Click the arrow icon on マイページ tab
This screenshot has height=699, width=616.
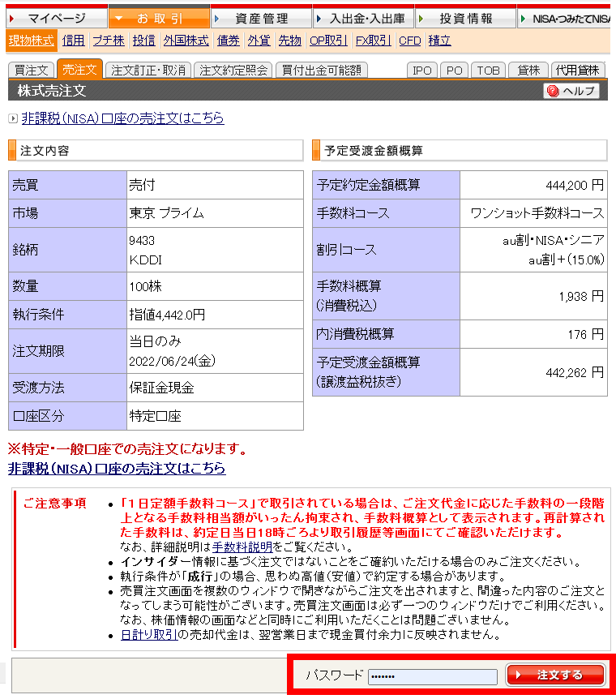tap(12, 19)
